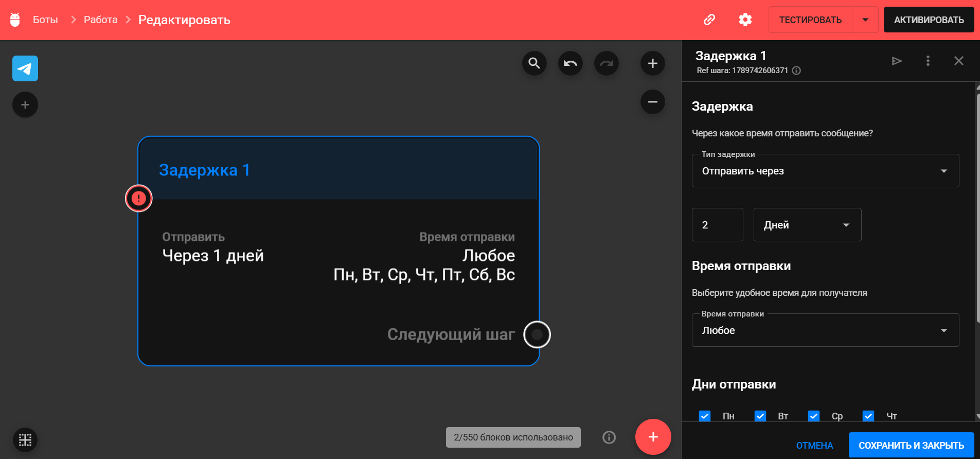Go to Работа breadcrumb

(x=101, y=20)
